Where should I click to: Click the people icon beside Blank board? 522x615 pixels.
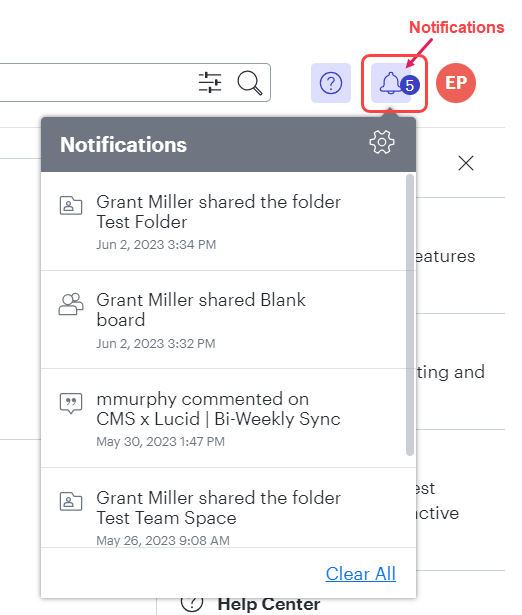[x=71, y=304]
